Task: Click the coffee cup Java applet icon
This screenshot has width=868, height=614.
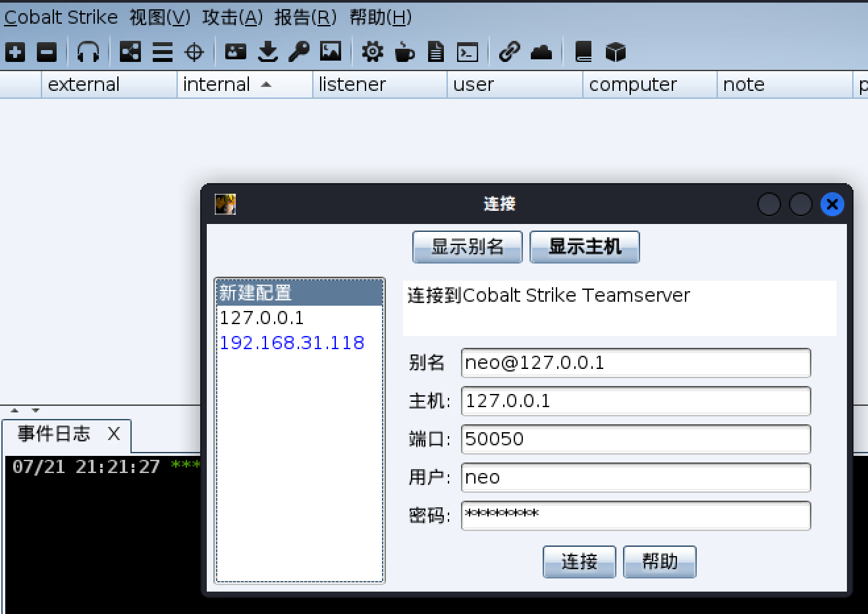Action: coord(404,52)
